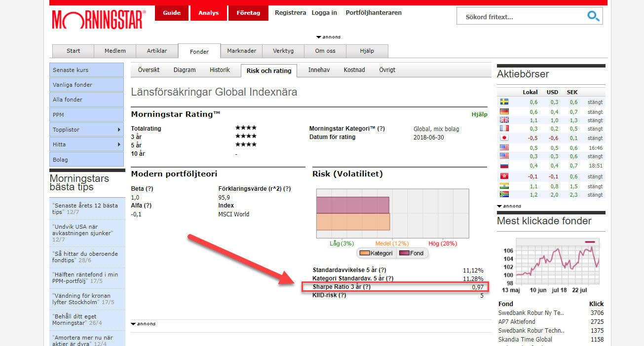
Task: Click the United Kingdom flag icon
Action: tap(504, 120)
